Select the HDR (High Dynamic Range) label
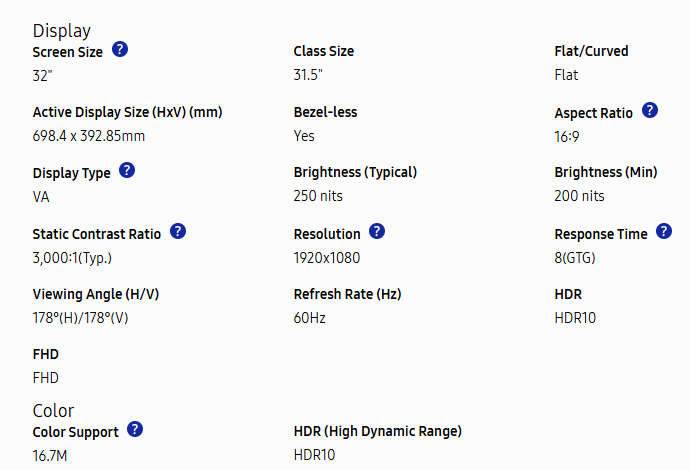The height and width of the screenshot is (470, 690). [x=378, y=431]
